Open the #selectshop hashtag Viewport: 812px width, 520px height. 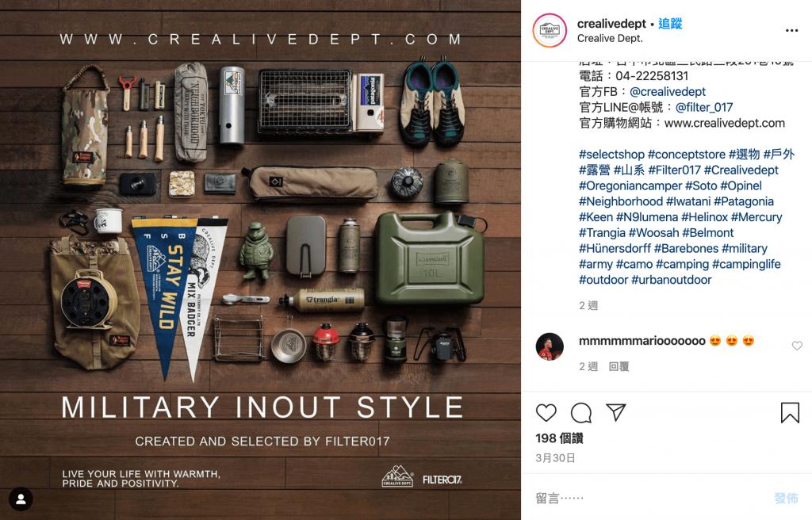611,155
